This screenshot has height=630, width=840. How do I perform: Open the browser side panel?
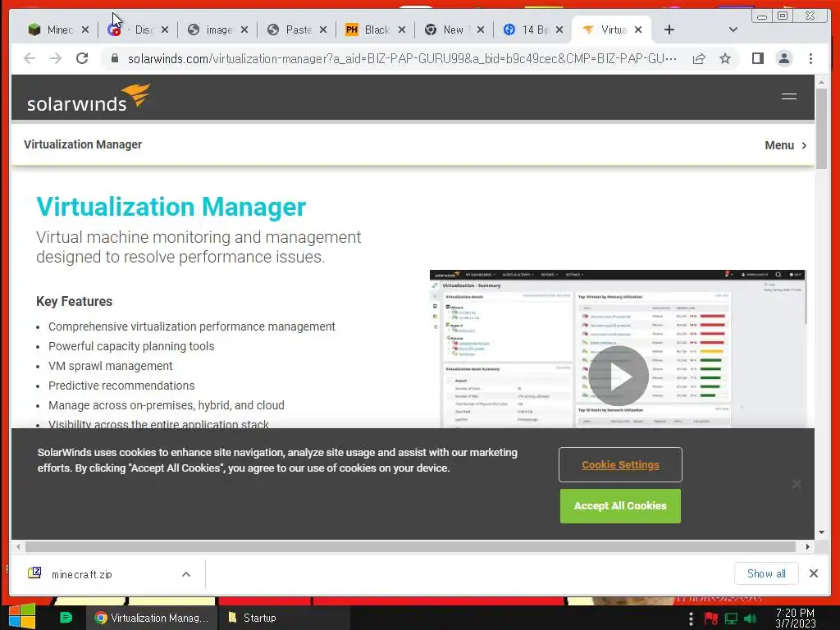point(757,58)
